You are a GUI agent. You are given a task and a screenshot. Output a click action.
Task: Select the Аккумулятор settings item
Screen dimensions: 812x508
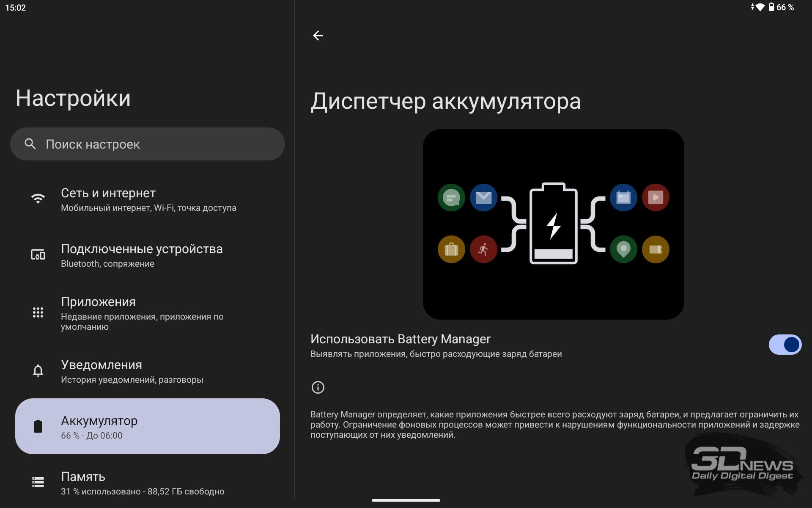pyautogui.click(x=147, y=426)
